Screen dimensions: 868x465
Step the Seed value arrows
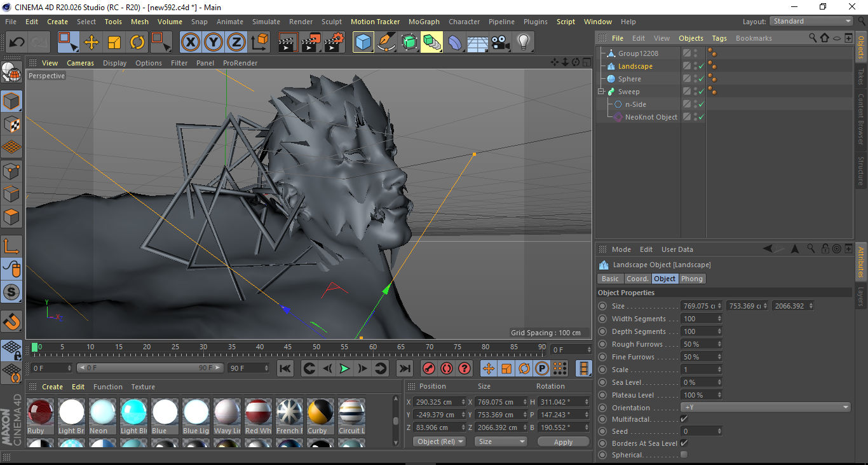[x=719, y=431]
